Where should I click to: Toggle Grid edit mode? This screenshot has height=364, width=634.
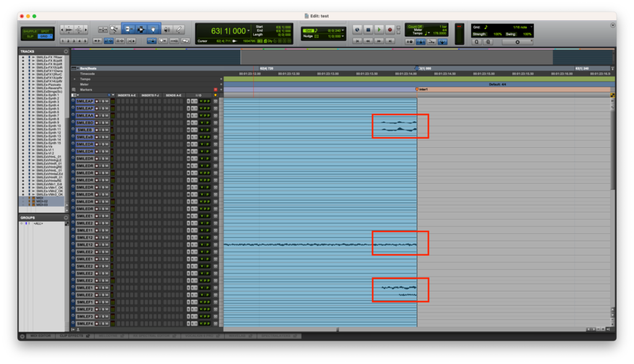coord(44,37)
